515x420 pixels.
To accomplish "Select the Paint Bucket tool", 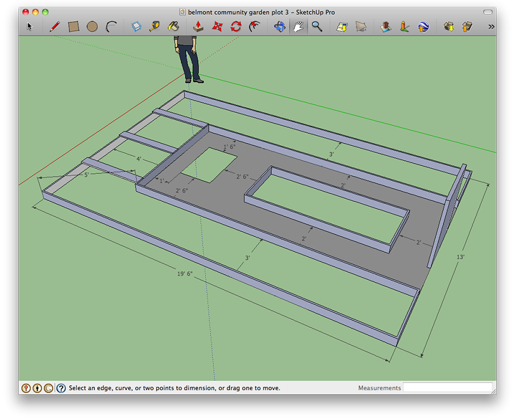I will (x=173, y=26).
